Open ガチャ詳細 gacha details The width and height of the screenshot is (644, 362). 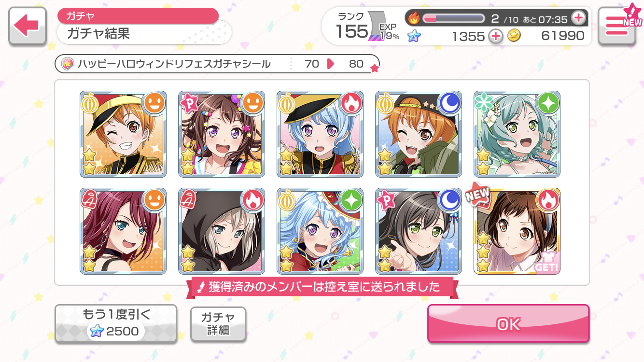click(218, 324)
